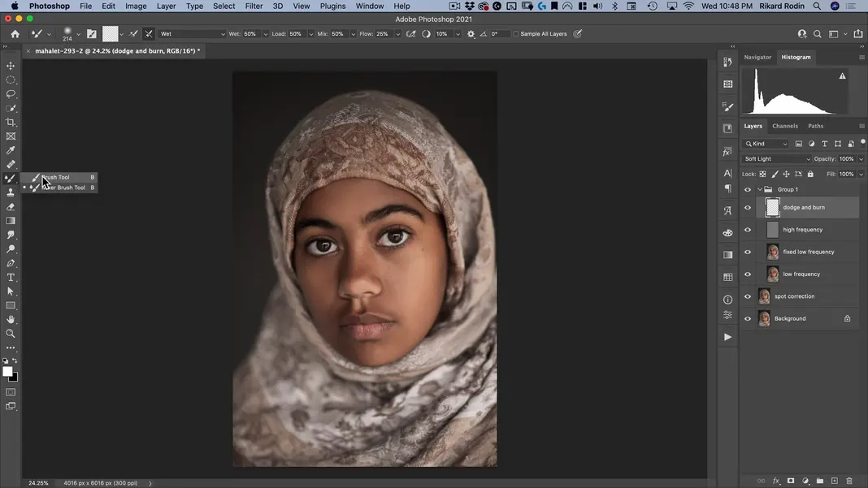Click the Home icon in options bar
The height and width of the screenshot is (488, 868).
pos(15,34)
